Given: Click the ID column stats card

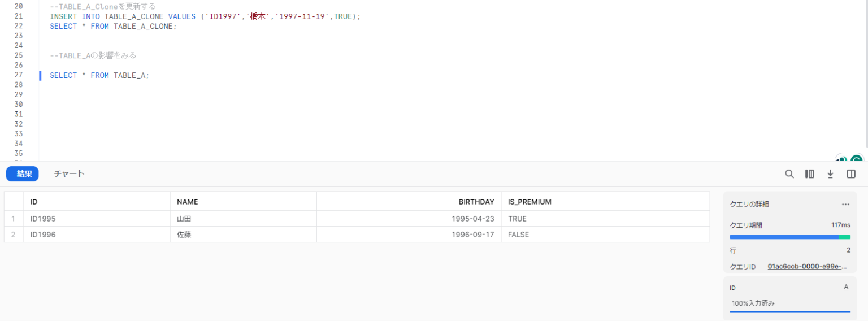Looking at the screenshot, I should pyautogui.click(x=790, y=296).
